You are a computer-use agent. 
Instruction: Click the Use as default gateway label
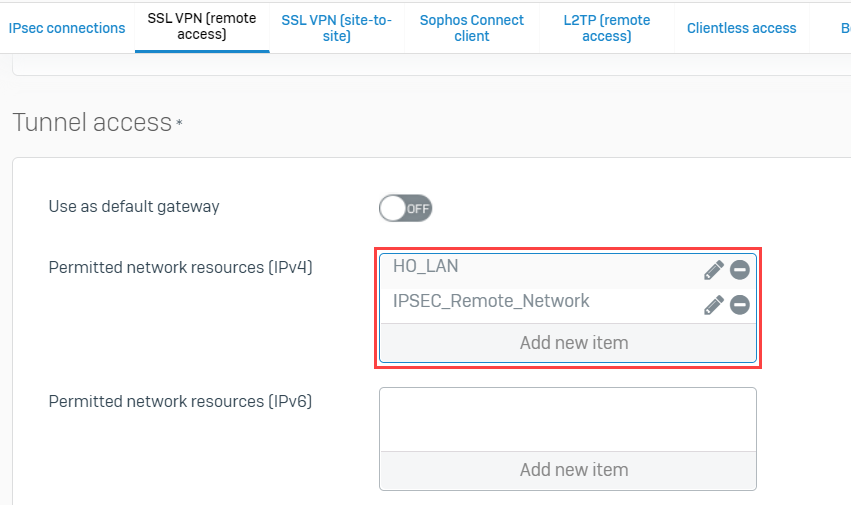point(134,207)
